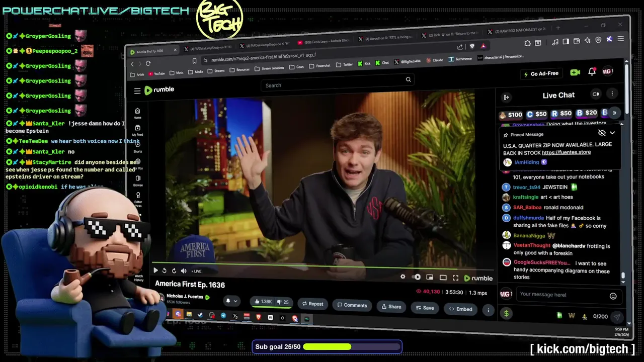Viewport: 644px width, 362px height.
Task: Click the chat scrollbar
Action: pos(623,276)
